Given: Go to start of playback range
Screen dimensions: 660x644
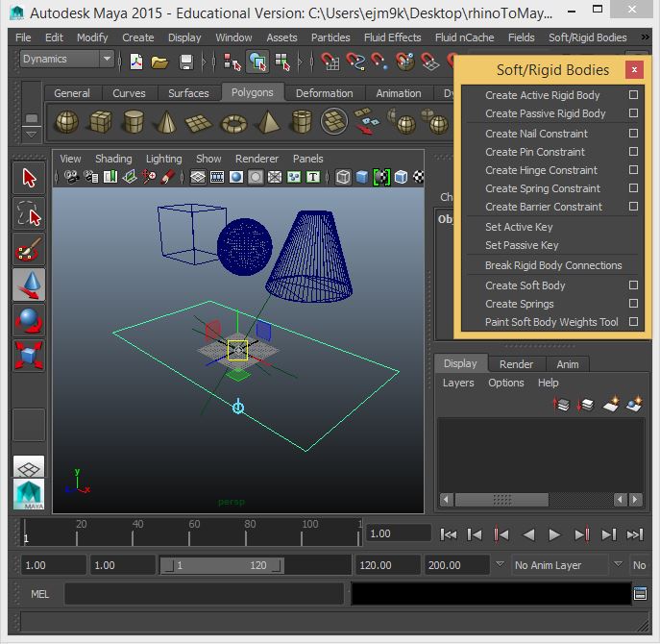Looking at the screenshot, I should 448,534.
